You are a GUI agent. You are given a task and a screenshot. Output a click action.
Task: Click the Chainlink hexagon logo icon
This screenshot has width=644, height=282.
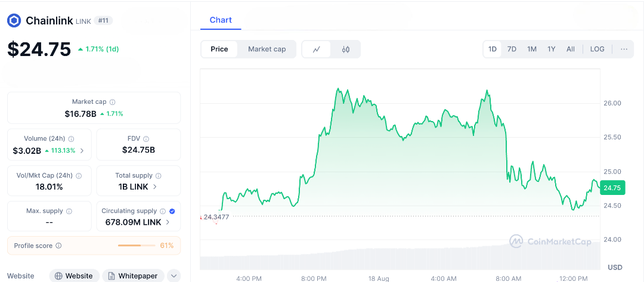pyautogui.click(x=14, y=20)
